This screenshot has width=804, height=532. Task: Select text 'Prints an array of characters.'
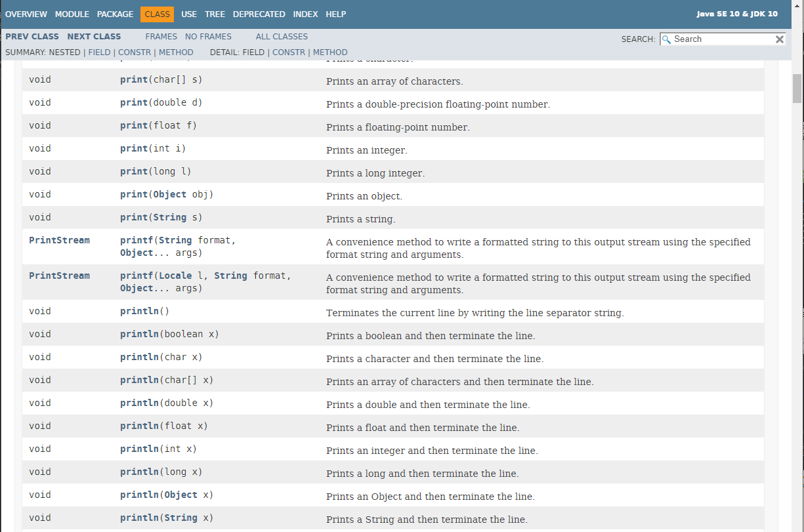point(394,81)
